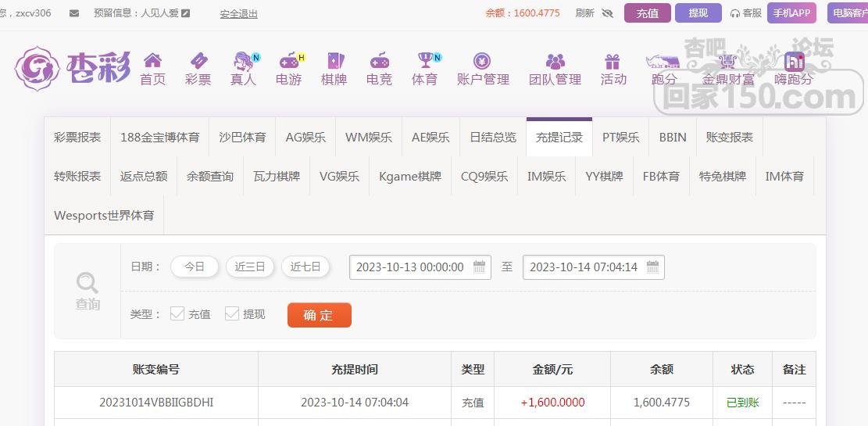Select the 充提记录 tab
The image size is (868, 426).
pyautogui.click(x=559, y=138)
